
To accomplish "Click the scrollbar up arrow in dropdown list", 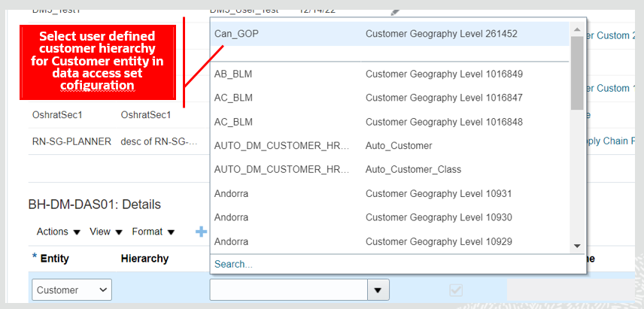I will click(577, 31).
